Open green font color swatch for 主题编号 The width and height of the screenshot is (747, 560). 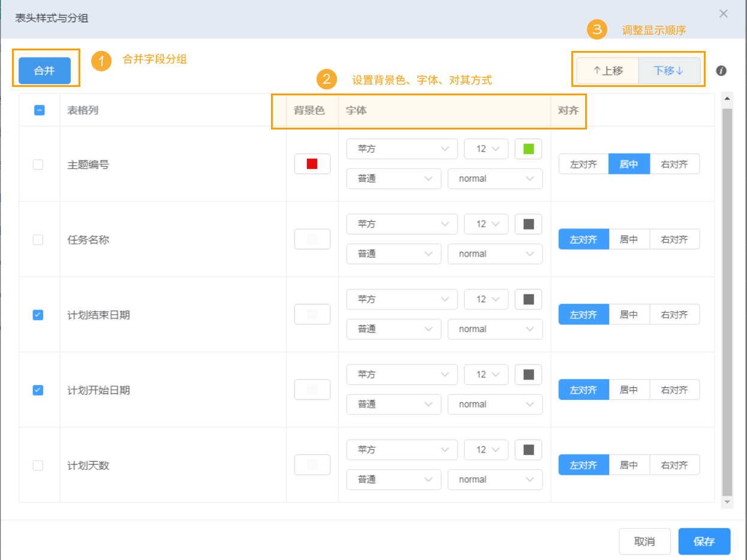click(x=528, y=149)
